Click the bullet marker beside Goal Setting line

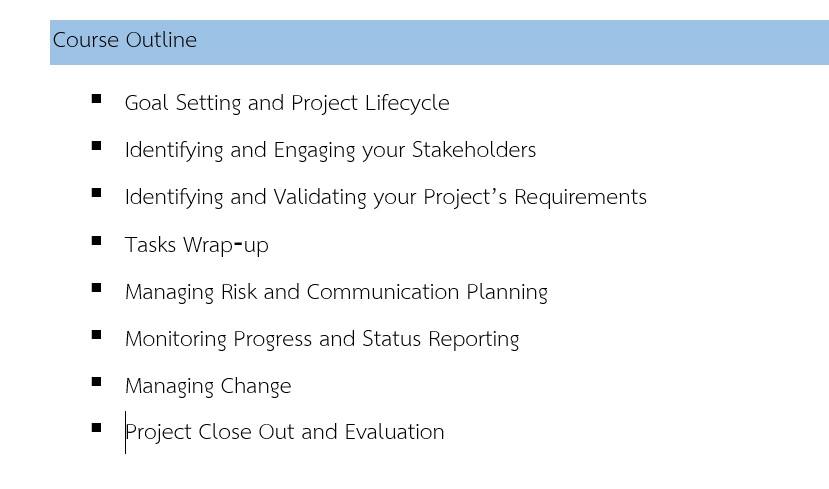coord(96,99)
